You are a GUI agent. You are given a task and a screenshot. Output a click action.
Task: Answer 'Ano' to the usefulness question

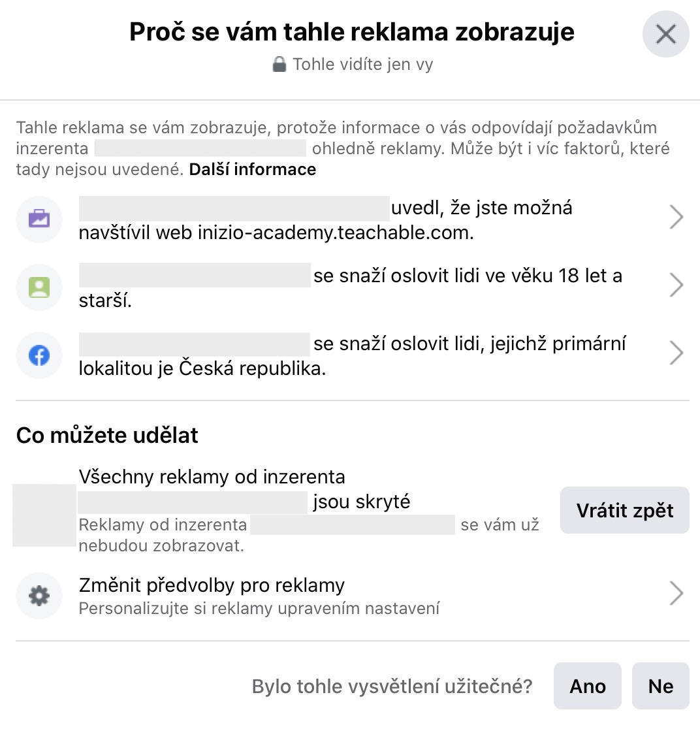588,686
